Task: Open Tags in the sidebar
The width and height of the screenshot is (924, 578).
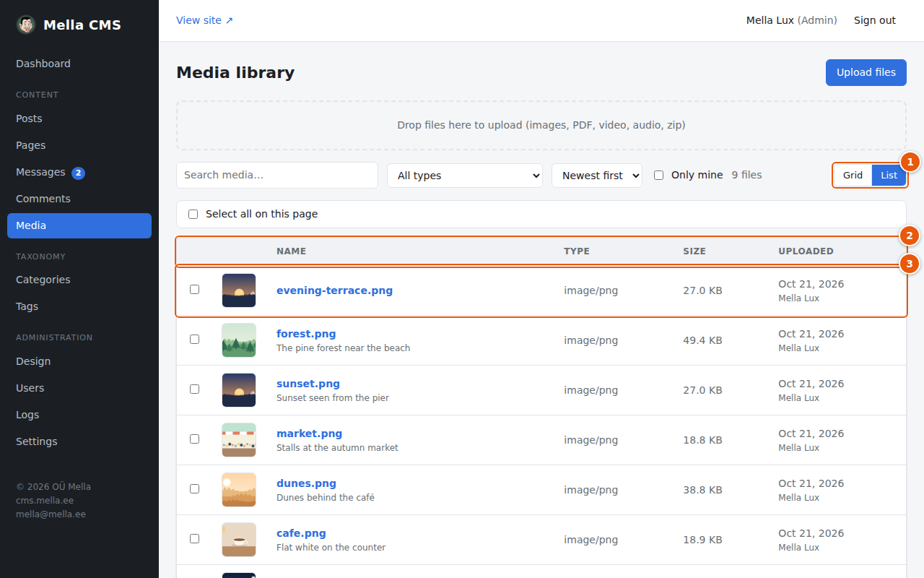Action: tap(79, 306)
